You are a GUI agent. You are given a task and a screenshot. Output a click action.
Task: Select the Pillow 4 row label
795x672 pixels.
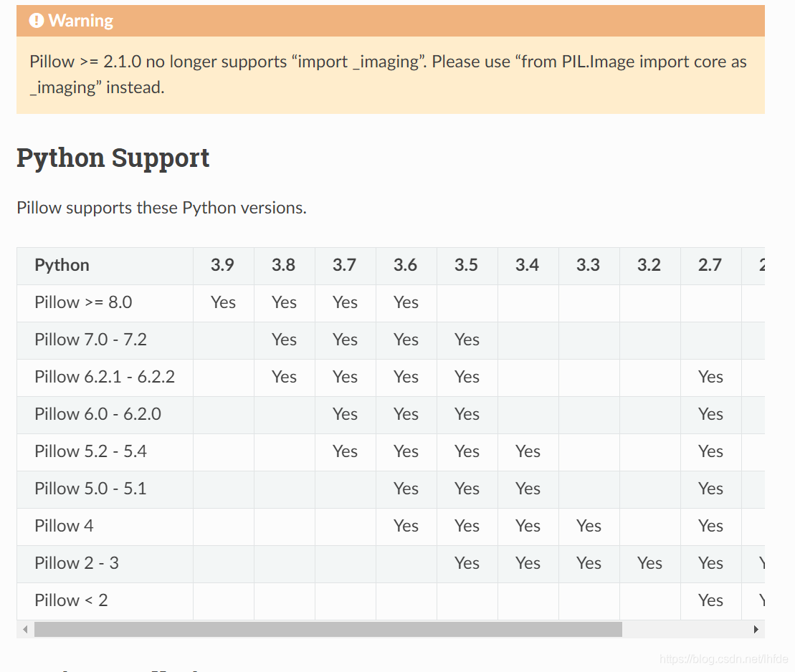pyautogui.click(x=64, y=526)
